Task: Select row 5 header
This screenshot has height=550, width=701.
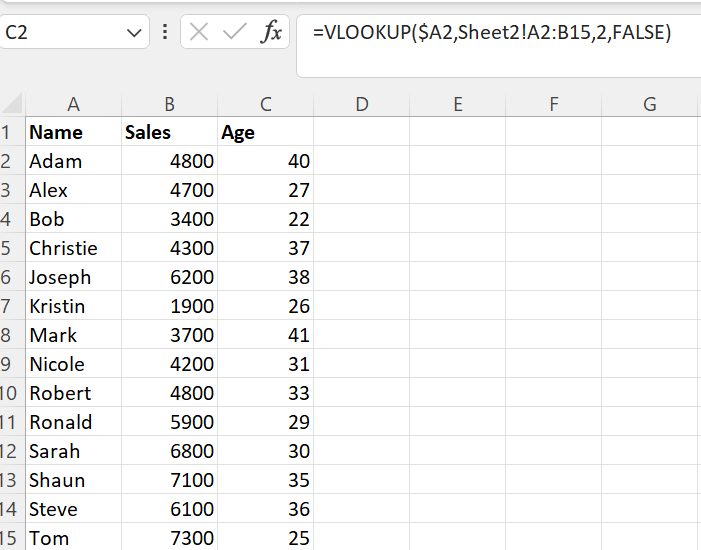Action: click(x=12, y=247)
